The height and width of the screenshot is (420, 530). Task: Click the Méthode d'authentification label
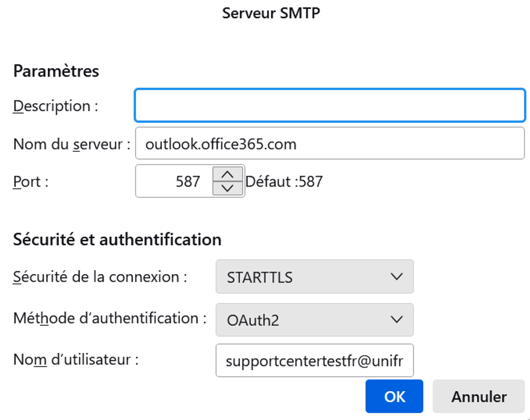[x=110, y=318]
